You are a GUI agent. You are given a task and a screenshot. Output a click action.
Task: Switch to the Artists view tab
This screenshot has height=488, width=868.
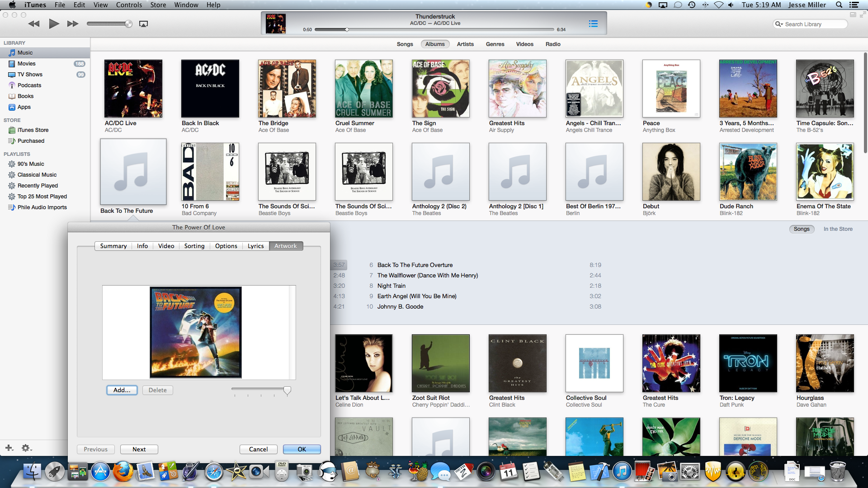coord(465,44)
